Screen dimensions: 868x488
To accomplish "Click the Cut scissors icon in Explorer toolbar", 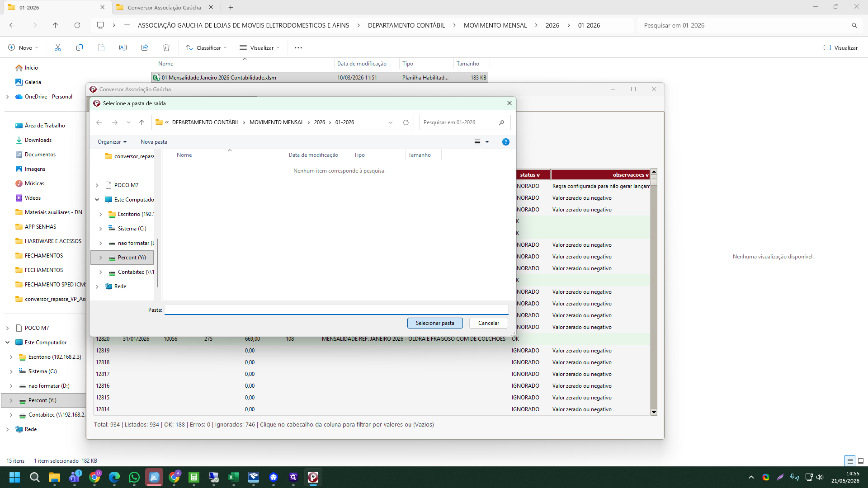I will tap(58, 47).
